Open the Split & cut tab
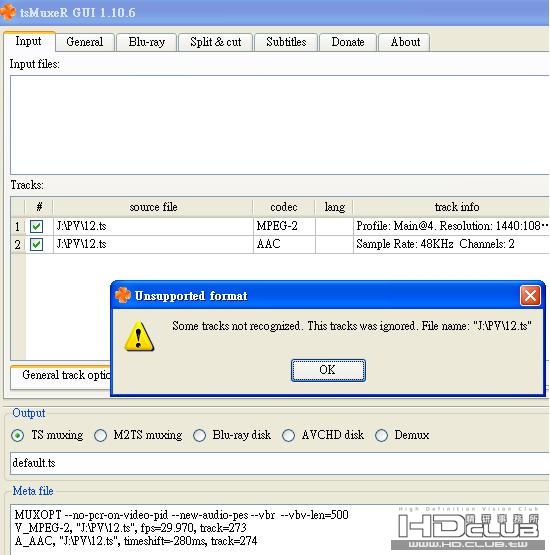Viewport: 550px width, 555px height. [216, 42]
